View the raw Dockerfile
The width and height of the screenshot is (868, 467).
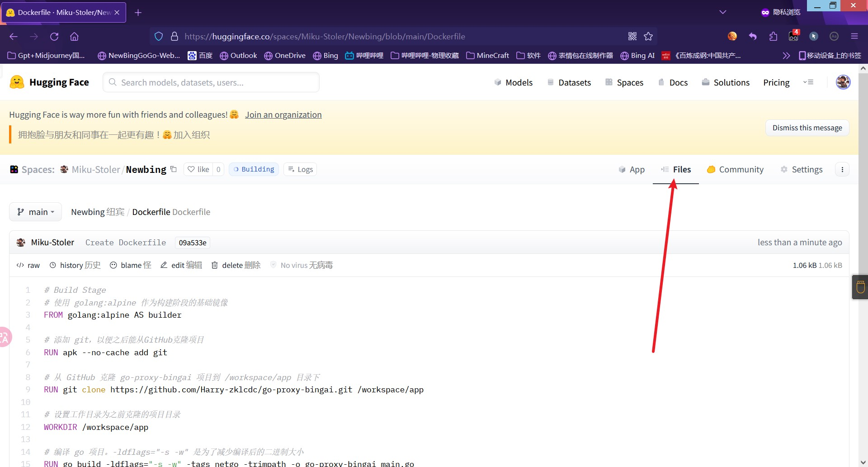28,265
